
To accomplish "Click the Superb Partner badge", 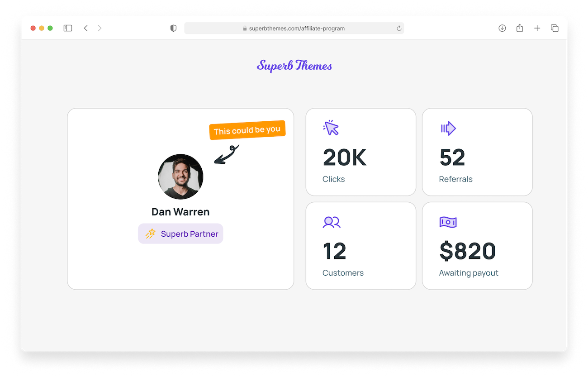I will tap(180, 234).
